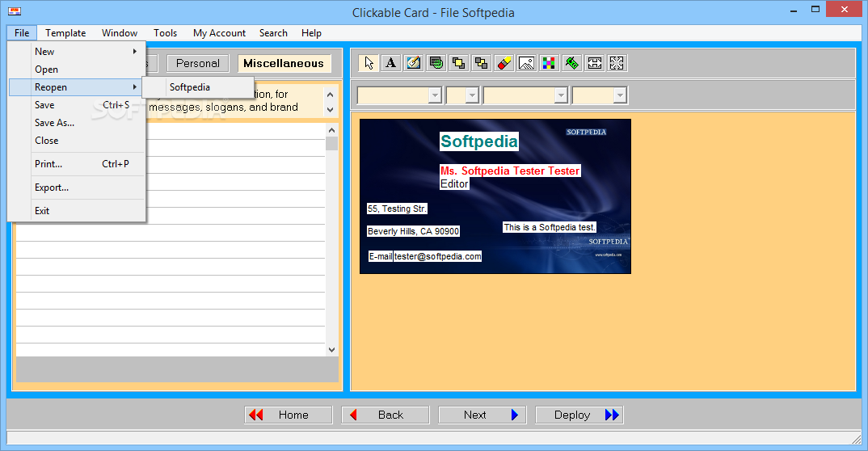Open the Search menu
This screenshot has width=868, height=451.
click(273, 33)
